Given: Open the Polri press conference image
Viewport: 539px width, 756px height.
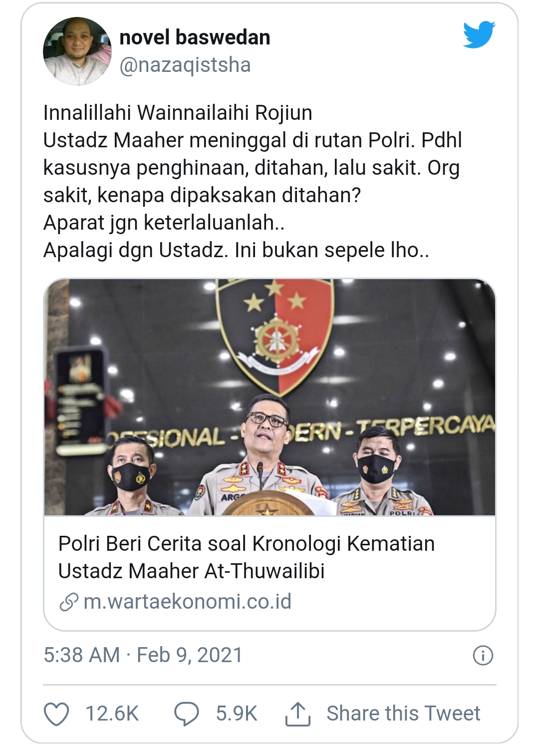Looking at the screenshot, I should pos(269,397).
